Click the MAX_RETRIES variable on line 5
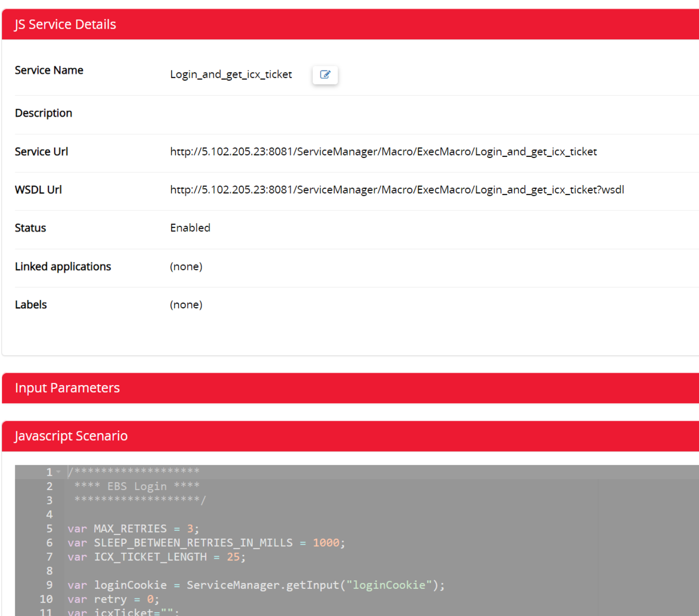The width and height of the screenshot is (699, 616). pos(130,528)
